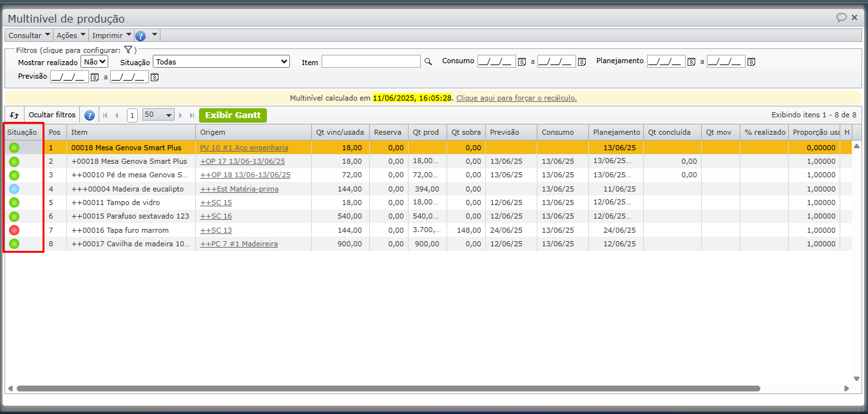Open the Ações menu
The height and width of the screenshot is (414, 868).
coord(71,35)
